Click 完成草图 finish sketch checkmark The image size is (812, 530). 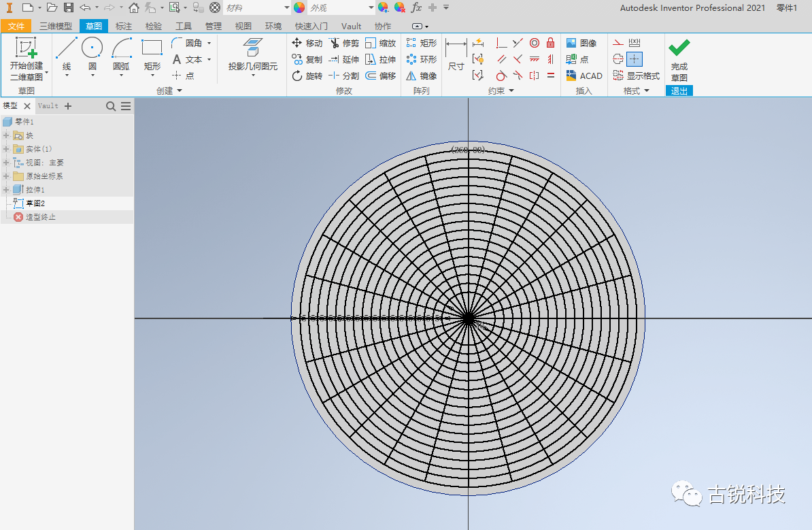coord(679,60)
